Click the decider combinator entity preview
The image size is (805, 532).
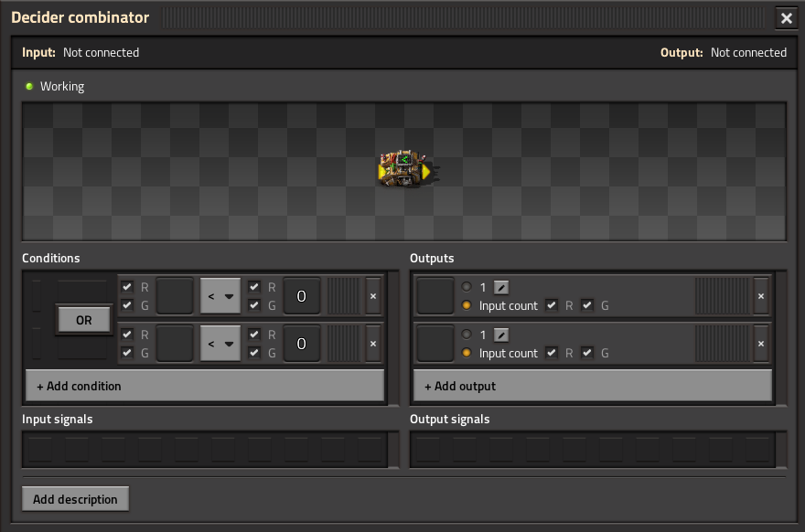[x=403, y=171]
